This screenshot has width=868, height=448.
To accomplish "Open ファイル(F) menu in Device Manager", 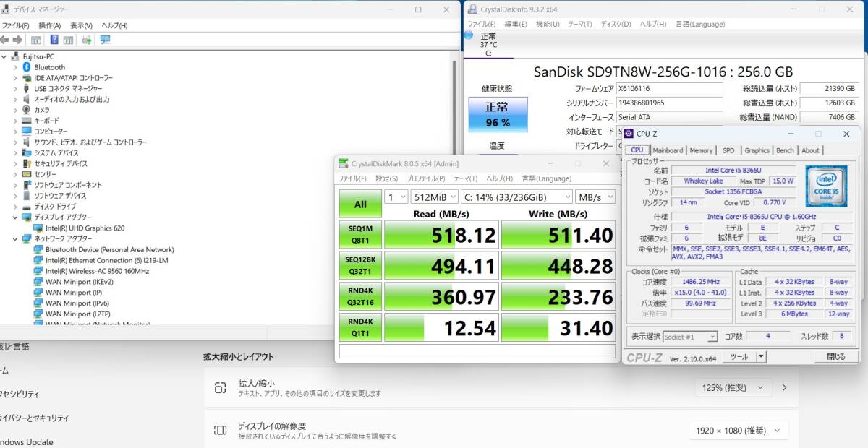I will (x=15, y=25).
